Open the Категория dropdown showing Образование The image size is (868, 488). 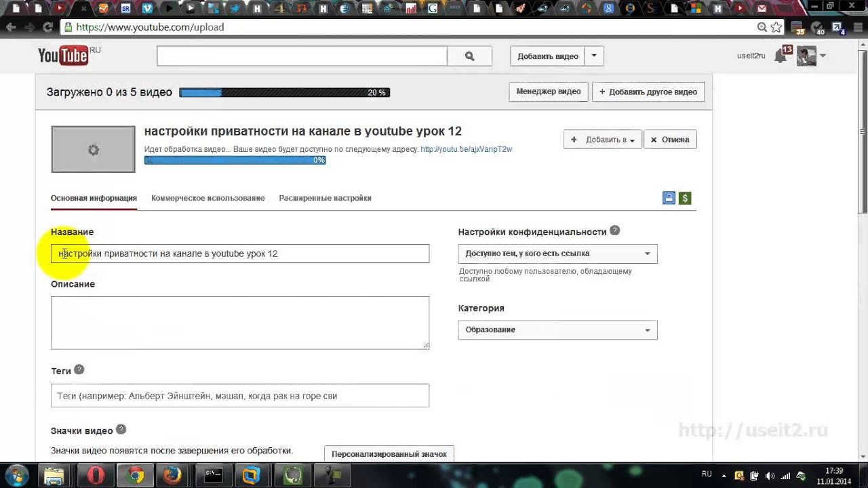[x=557, y=329]
